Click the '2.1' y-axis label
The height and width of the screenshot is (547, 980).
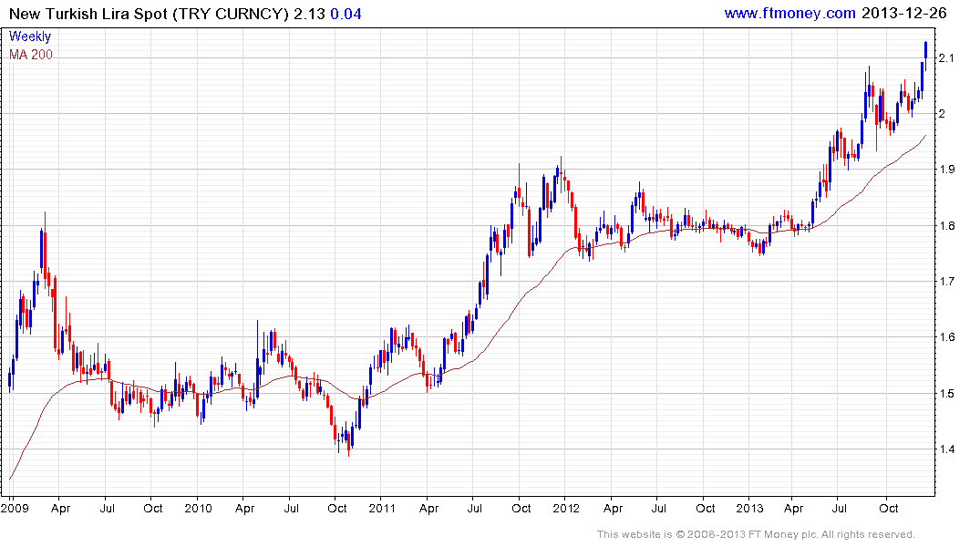(x=946, y=58)
